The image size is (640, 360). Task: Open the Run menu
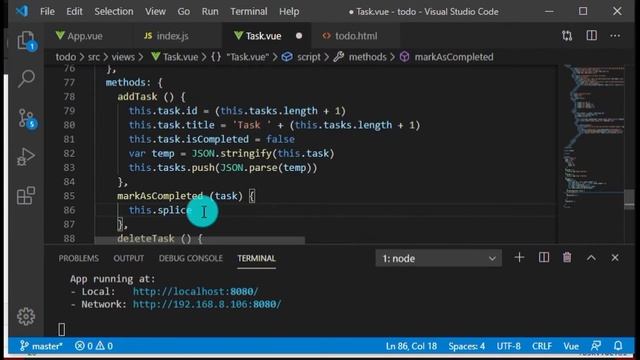coord(210,11)
